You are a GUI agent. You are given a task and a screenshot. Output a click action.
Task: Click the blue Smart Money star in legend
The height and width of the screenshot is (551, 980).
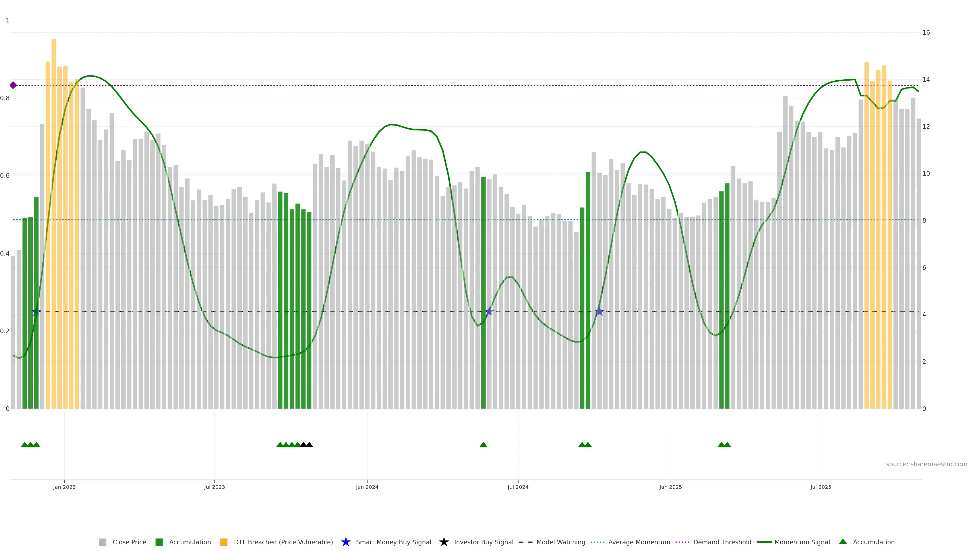(346, 542)
